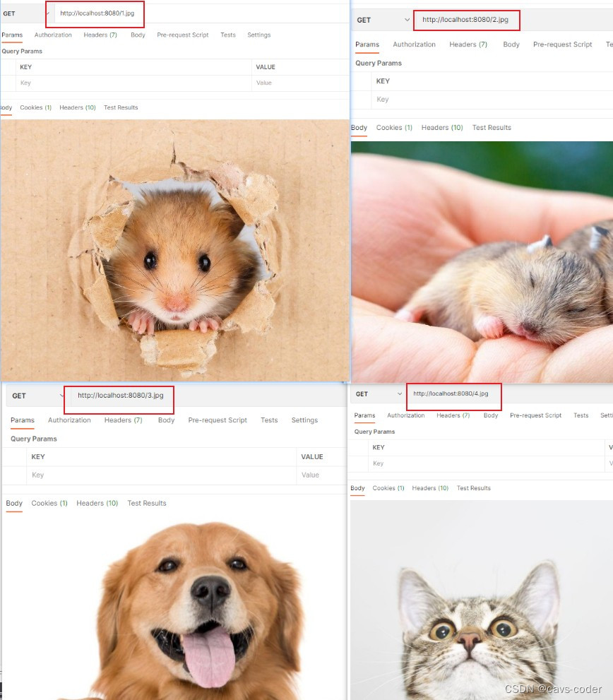
Task: Click the tabby cat response image
Action: [482, 600]
